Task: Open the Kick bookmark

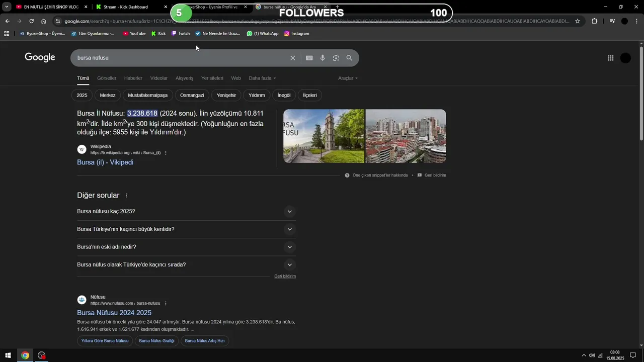Action: pos(158,34)
